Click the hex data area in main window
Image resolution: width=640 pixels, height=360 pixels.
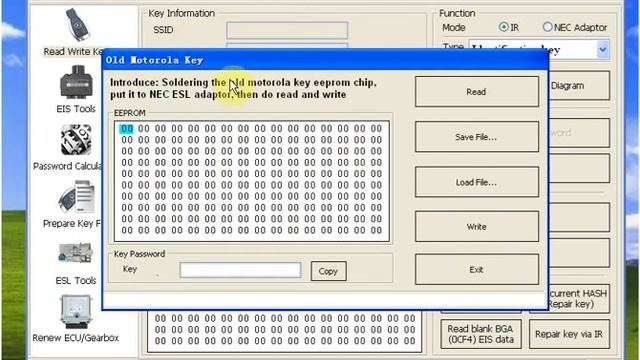pos(284,330)
